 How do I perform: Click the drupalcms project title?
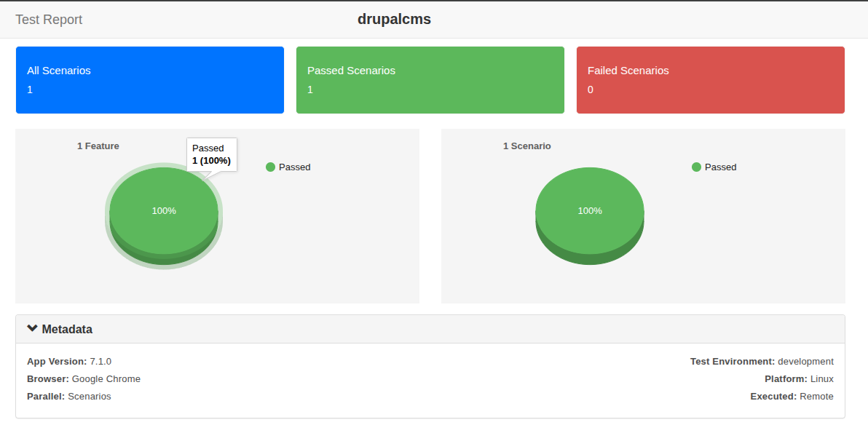pyautogui.click(x=394, y=20)
